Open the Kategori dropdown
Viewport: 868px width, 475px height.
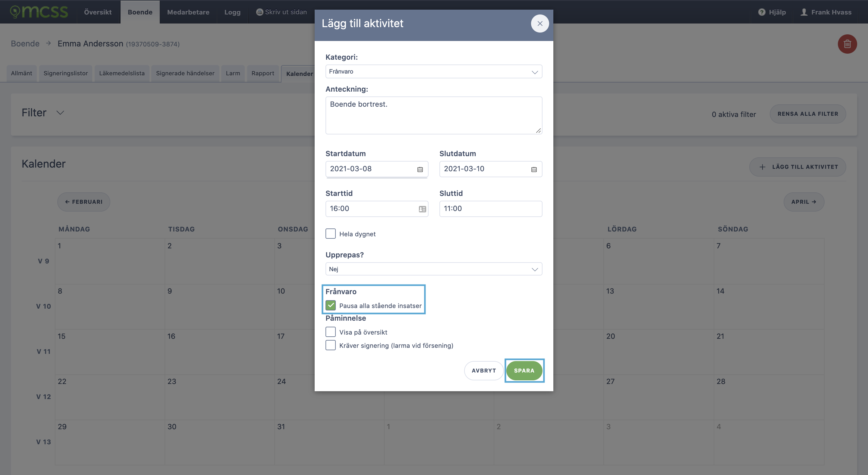(434, 71)
